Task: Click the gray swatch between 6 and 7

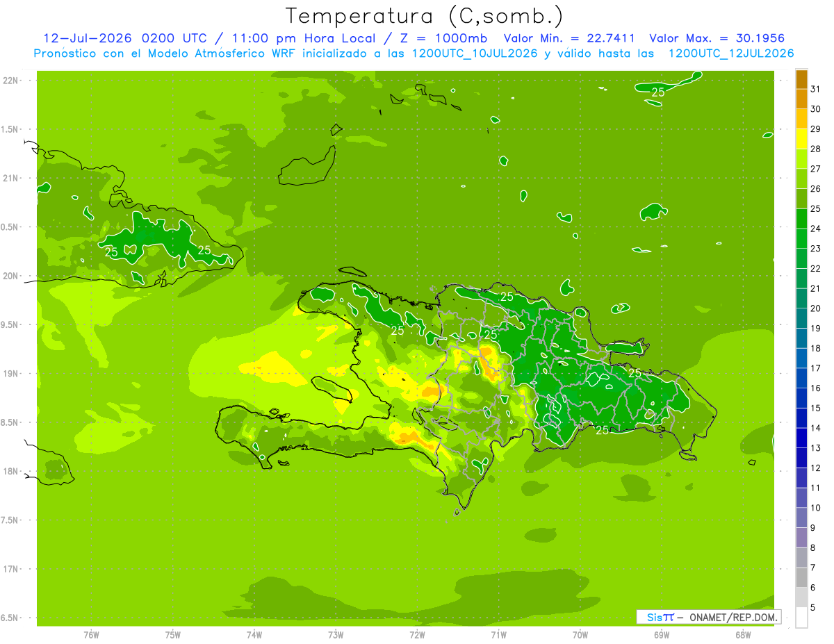Action: point(801,577)
